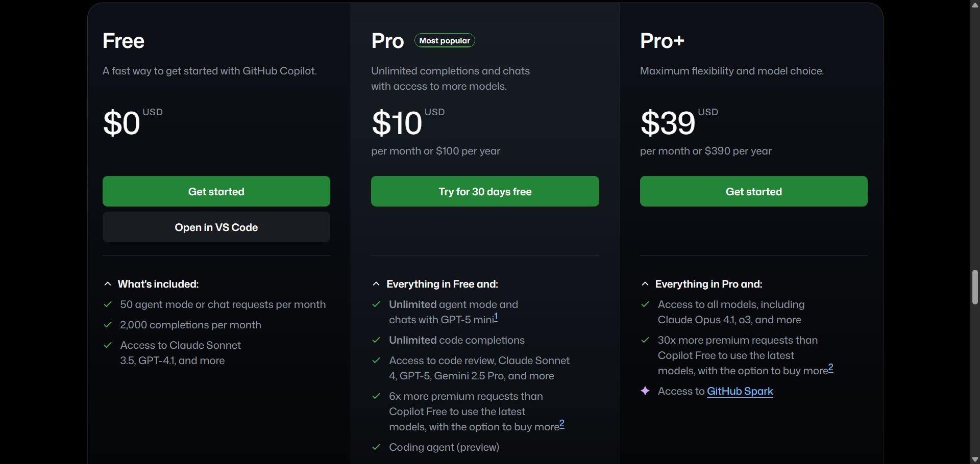Click checkmark beside Coding agent (preview)
The height and width of the screenshot is (464, 980).
376,447
